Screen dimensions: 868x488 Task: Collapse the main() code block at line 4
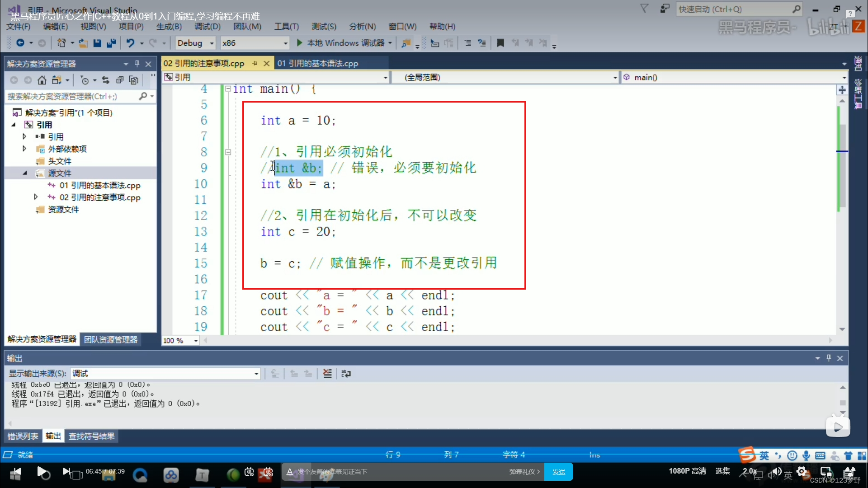[228, 89]
